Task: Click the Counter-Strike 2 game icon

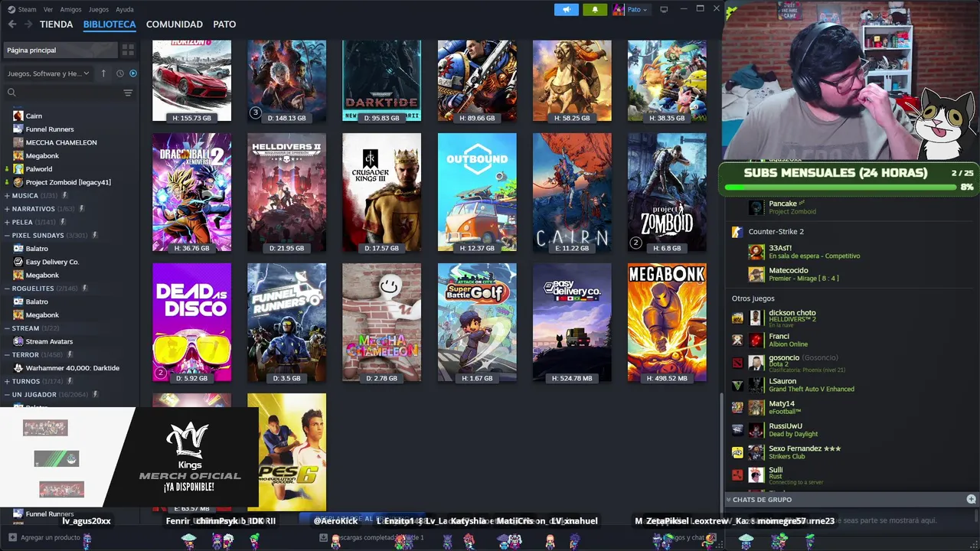Action: [x=737, y=231]
